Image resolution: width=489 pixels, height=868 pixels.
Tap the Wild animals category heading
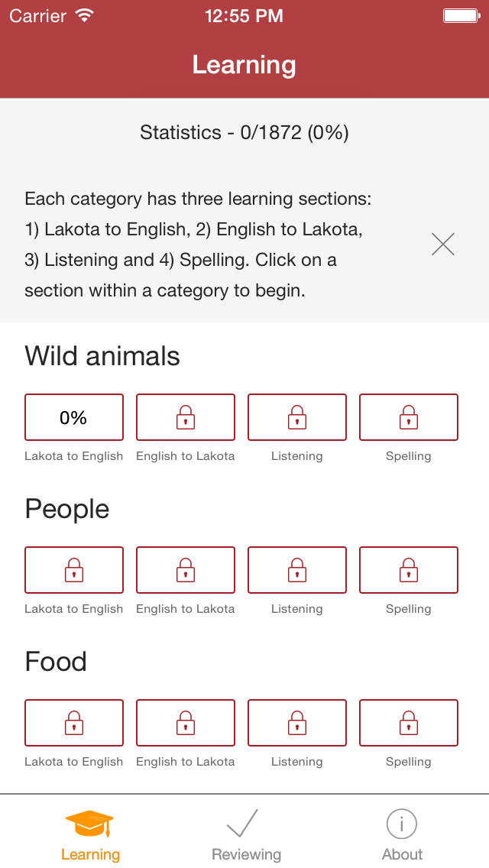pos(102,356)
